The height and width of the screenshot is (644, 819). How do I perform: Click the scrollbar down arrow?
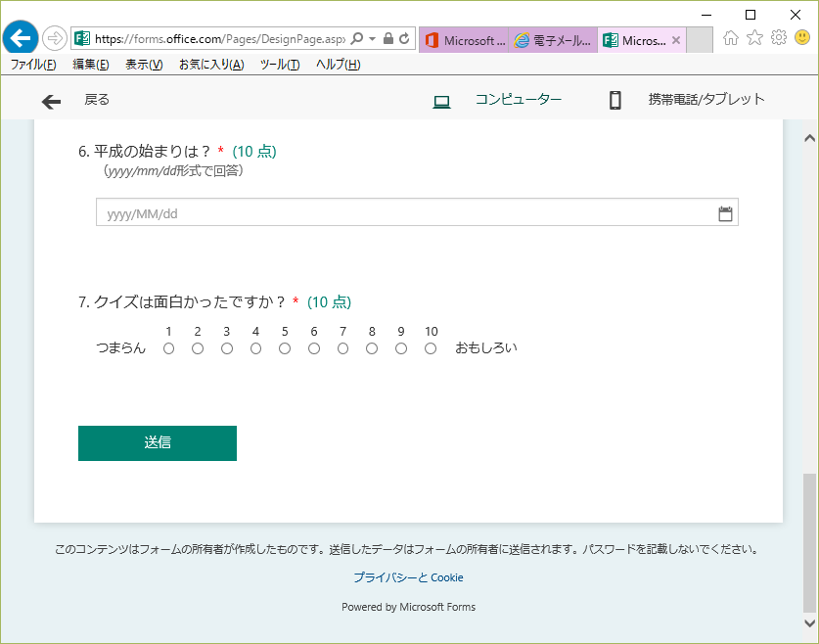(x=809, y=622)
